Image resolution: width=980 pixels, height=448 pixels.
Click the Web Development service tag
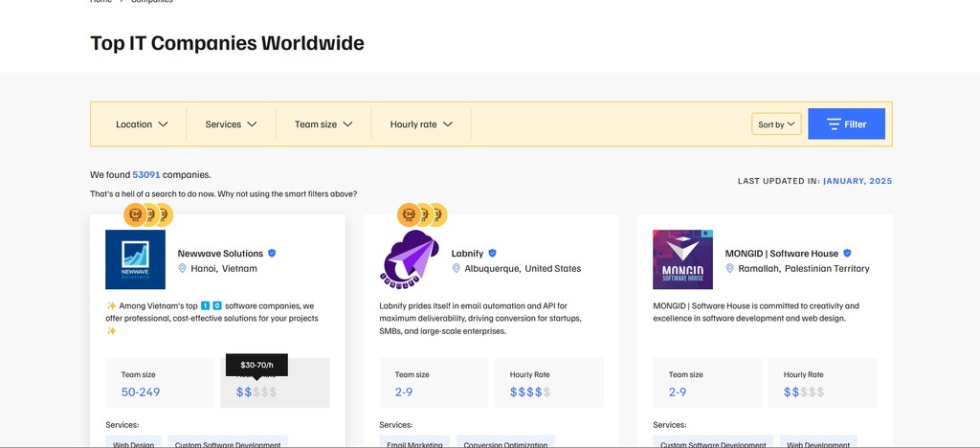[818, 442]
